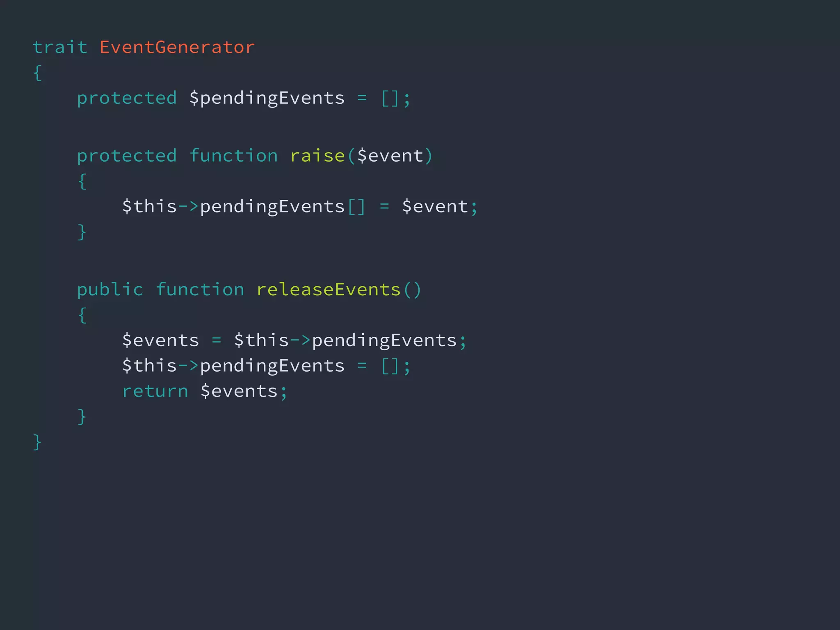Click the closing brace of raise method
Screen dimensions: 840x630
[x=82, y=232]
